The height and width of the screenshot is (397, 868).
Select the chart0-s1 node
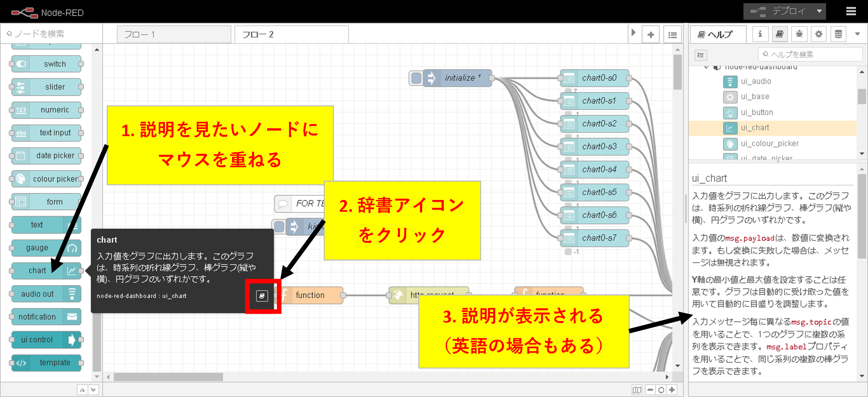(x=595, y=101)
